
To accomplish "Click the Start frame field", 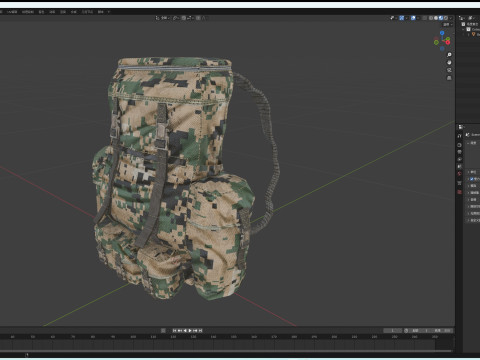I will (x=420, y=330).
